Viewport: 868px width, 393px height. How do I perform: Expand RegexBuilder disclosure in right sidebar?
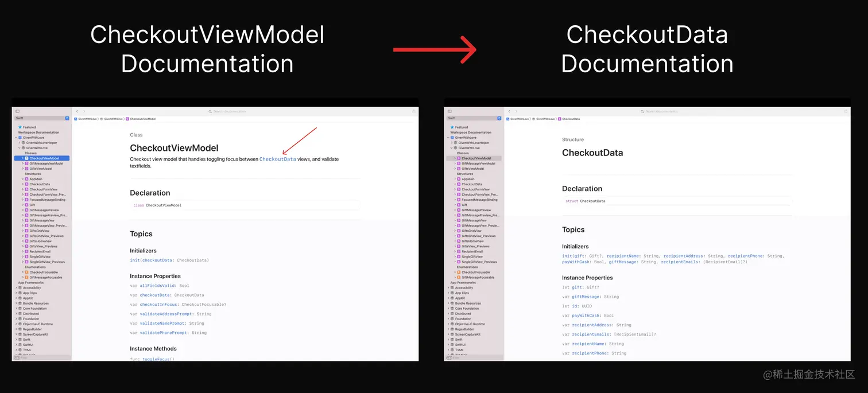(x=448, y=329)
